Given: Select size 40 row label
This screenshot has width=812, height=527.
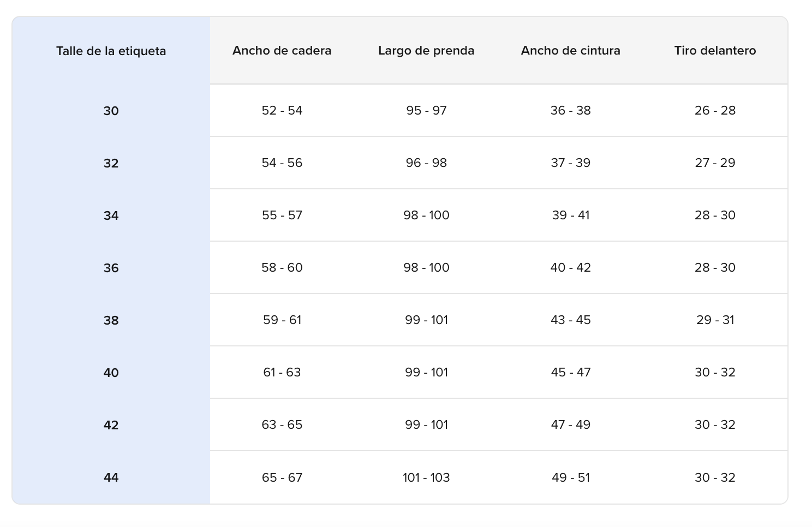Looking at the screenshot, I should tap(111, 373).
